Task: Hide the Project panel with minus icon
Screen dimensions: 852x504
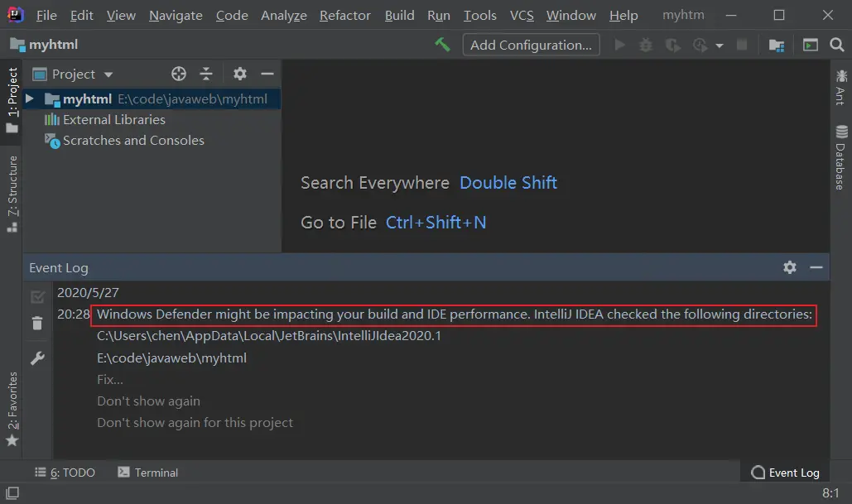Action: 267,74
